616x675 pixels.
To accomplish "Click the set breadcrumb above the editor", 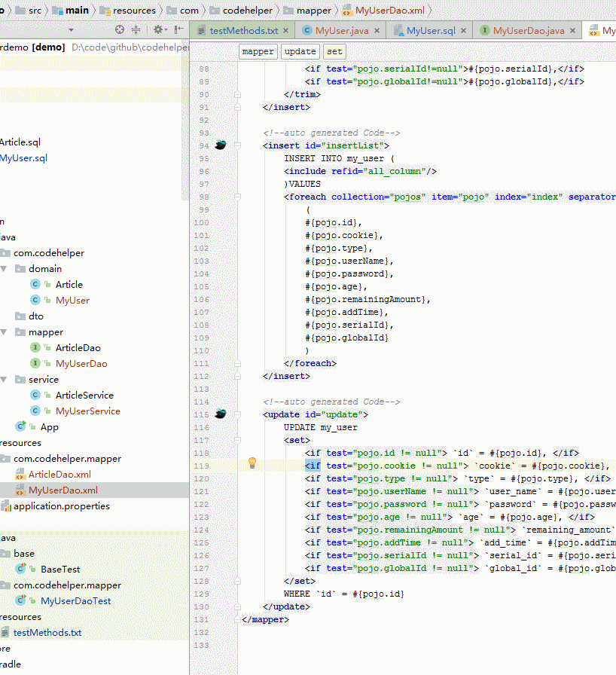I will click(x=332, y=51).
